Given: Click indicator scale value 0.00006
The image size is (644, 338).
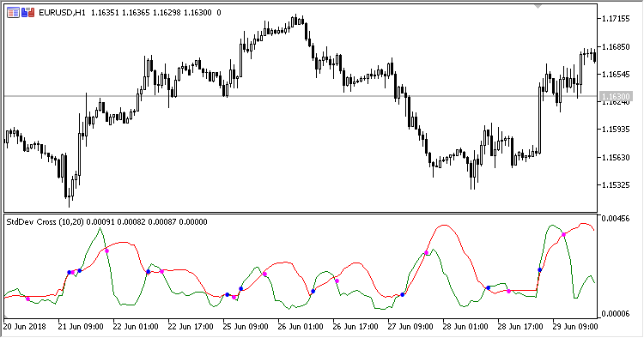Looking at the screenshot, I should pyautogui.click(x=616, y=314).
